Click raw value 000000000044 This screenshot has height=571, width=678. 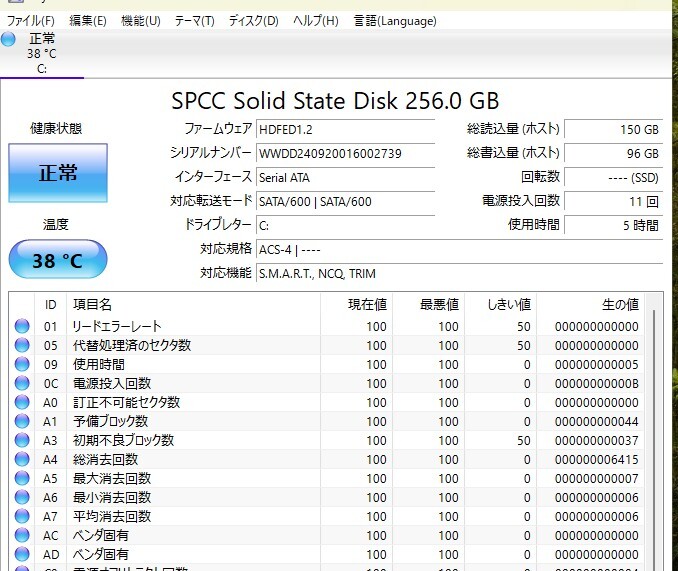(597, 421)
